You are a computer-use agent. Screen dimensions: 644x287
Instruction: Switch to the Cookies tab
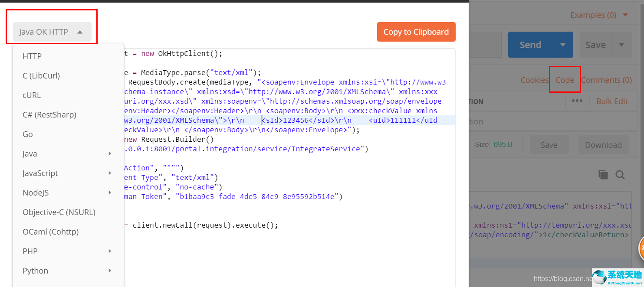tap(534, 80)
